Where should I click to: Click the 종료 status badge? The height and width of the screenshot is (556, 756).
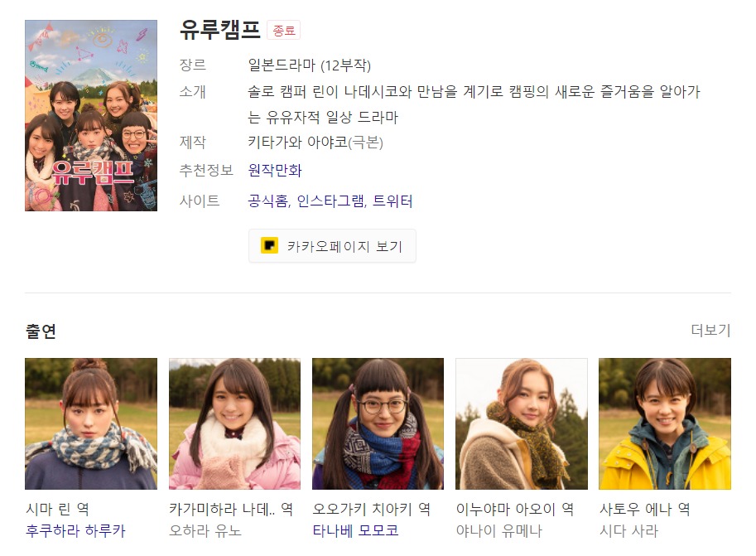[284, 31]
